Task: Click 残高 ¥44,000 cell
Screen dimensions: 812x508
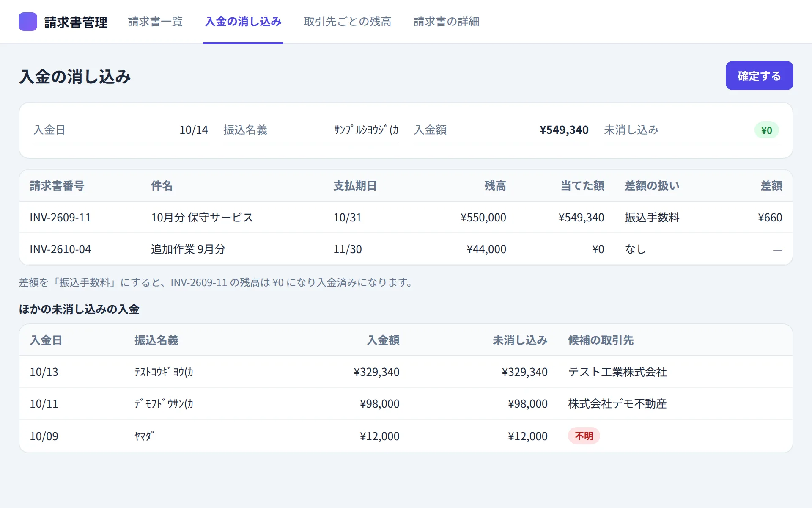Action: (486, 249)
